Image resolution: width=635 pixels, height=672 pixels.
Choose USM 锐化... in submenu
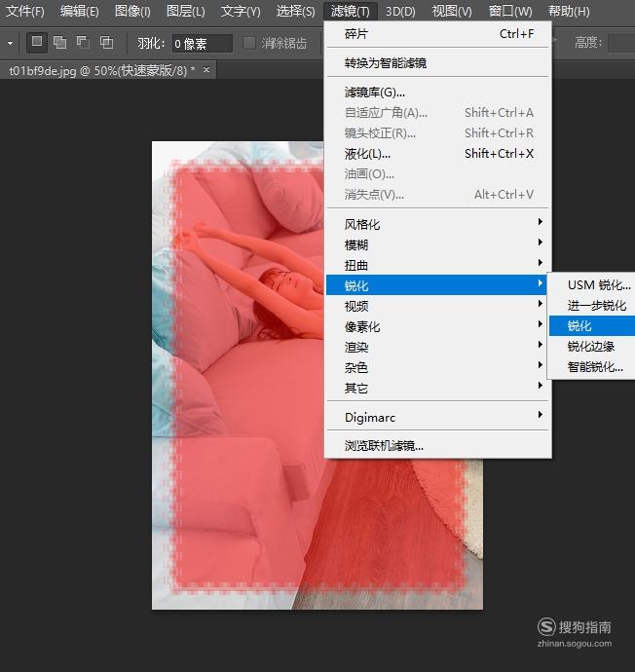[x=592, y=284]
